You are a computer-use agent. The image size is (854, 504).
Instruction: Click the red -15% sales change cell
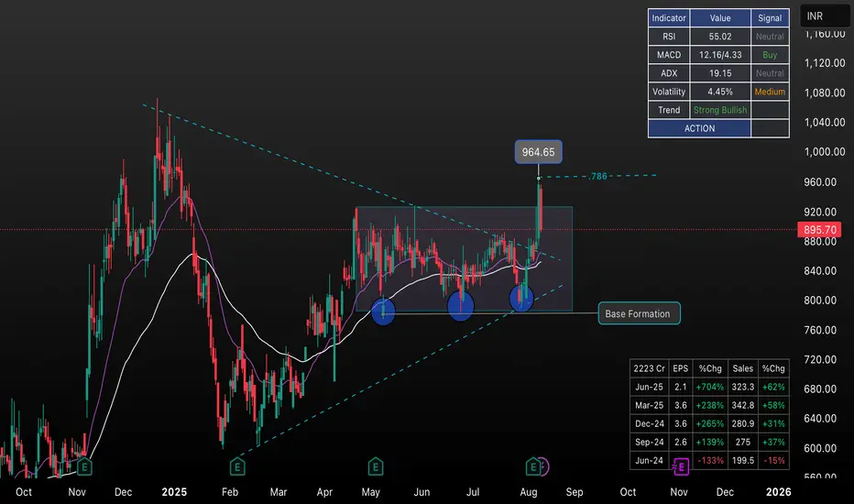[773, 460]
